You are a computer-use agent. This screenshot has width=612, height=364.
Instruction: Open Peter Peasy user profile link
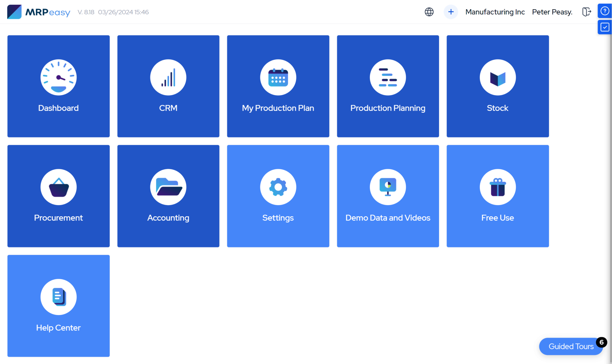pos(552,12)
